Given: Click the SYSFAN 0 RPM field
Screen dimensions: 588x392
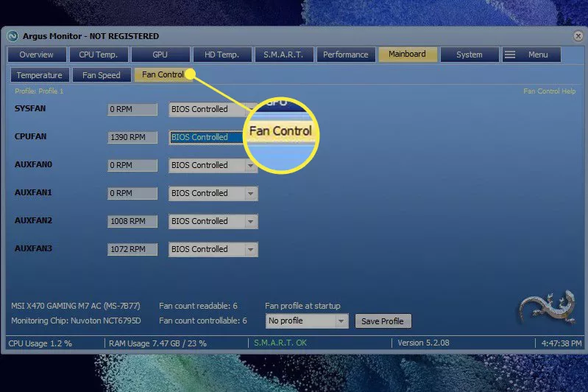Looking at the screenshot, I should pyautogui.click(x=132, y=109).
